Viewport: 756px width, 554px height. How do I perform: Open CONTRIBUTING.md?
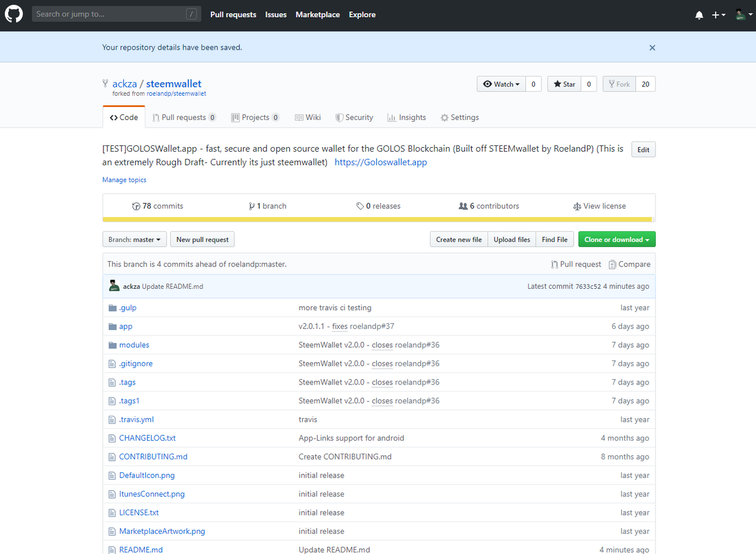tap(153, 457)
